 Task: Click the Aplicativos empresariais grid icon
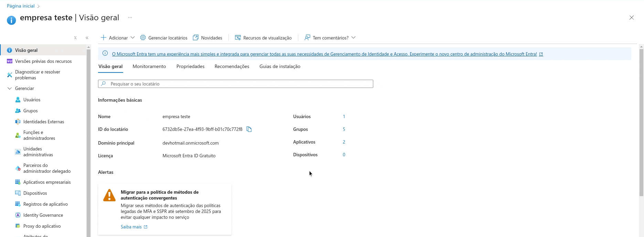[x=18, y=182]
